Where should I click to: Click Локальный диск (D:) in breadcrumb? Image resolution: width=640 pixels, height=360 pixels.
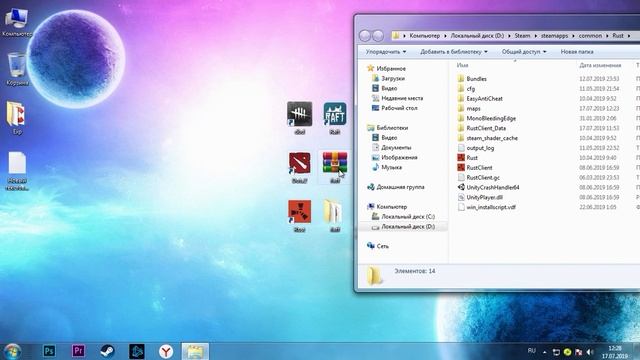coord(477,36)
